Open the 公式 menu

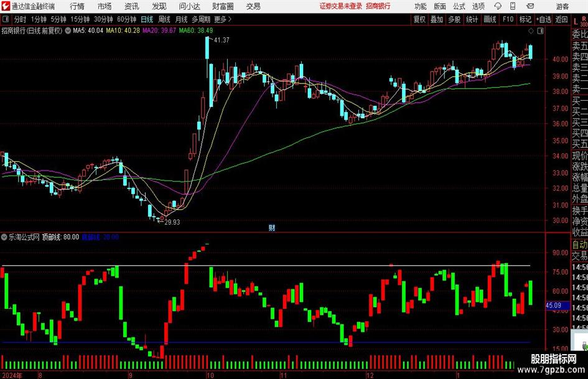pyautogui.click(x=459, y=6)
